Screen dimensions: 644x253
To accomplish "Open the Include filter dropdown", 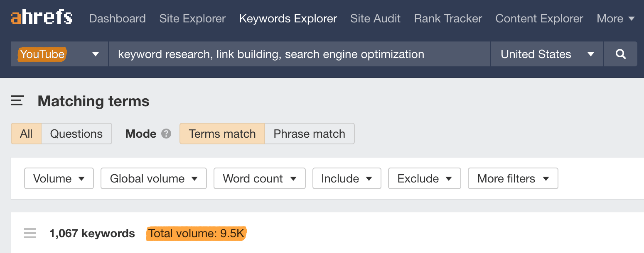I will [347, 178].
